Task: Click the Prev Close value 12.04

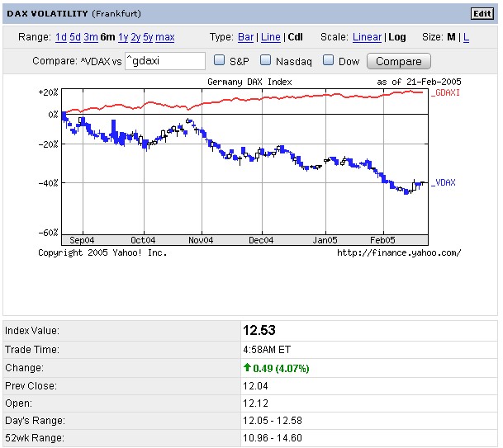Action: tap(255, 386)
